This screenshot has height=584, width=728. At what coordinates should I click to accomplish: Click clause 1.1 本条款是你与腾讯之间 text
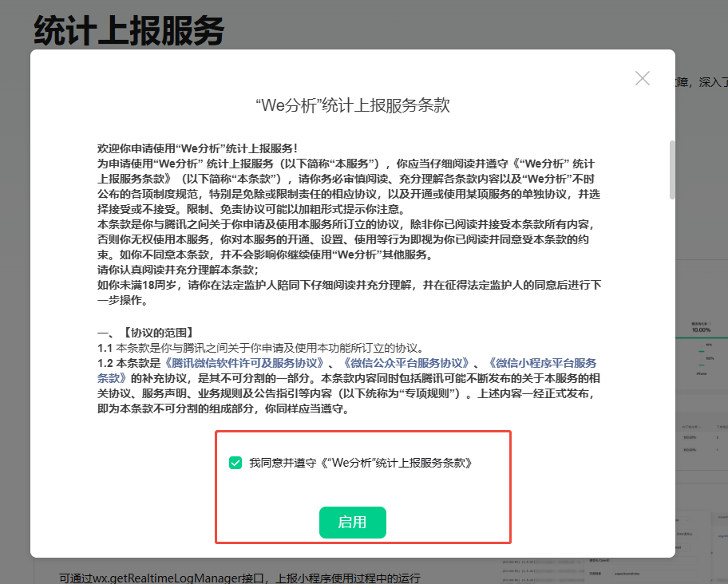(260, 348)
